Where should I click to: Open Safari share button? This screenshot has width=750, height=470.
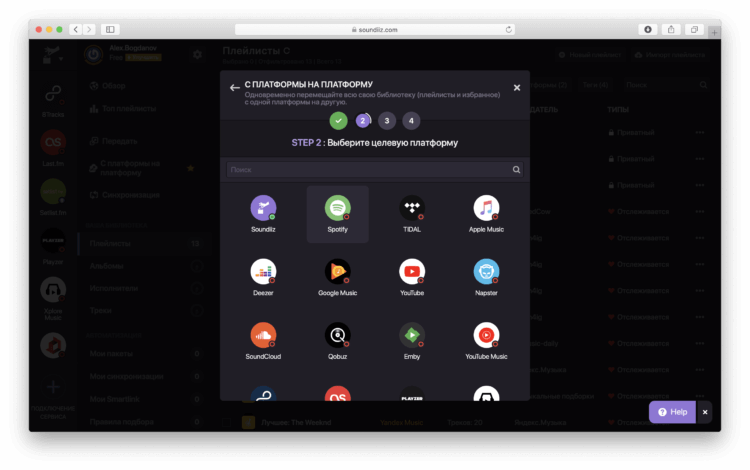click(671, 30)
